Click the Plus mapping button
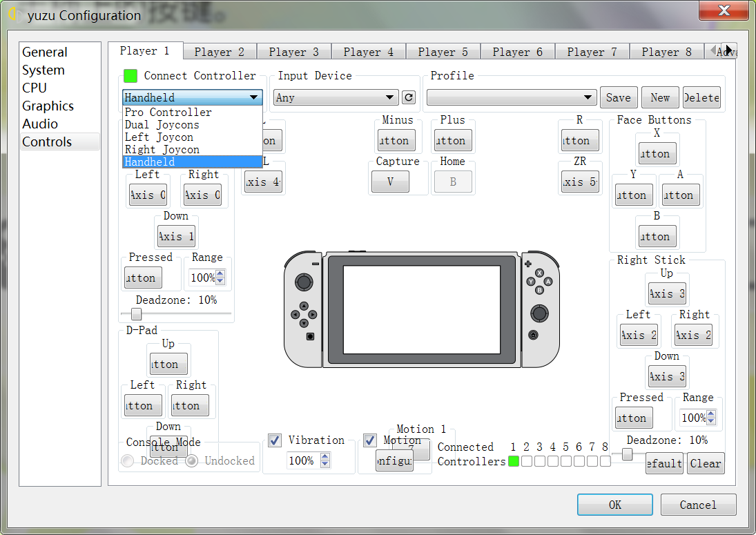The image size is (756, 535). click(453, 140)
